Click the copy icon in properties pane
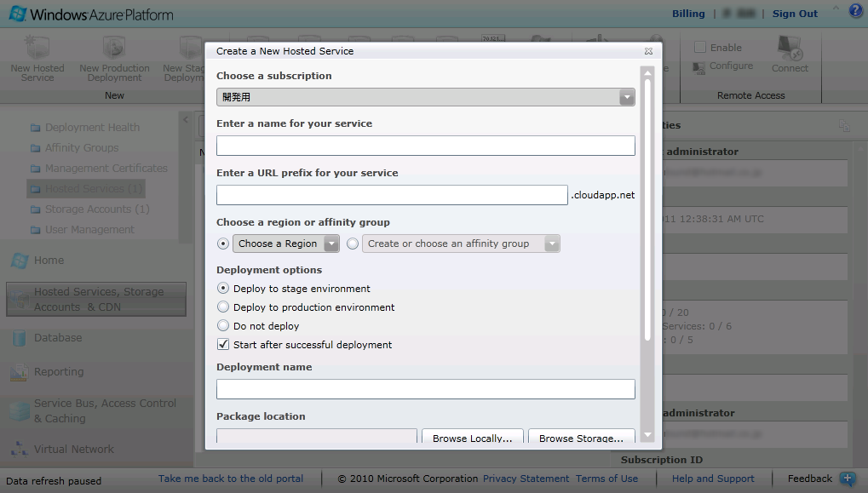 pyautogui.click(x=844, y=126)
